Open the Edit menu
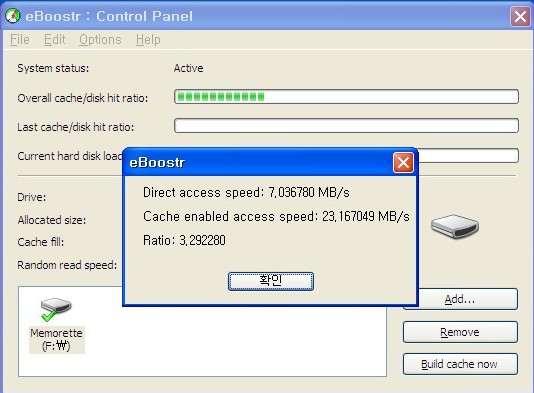534x393 pixels. pyautogui.click(x=54, y=40)
